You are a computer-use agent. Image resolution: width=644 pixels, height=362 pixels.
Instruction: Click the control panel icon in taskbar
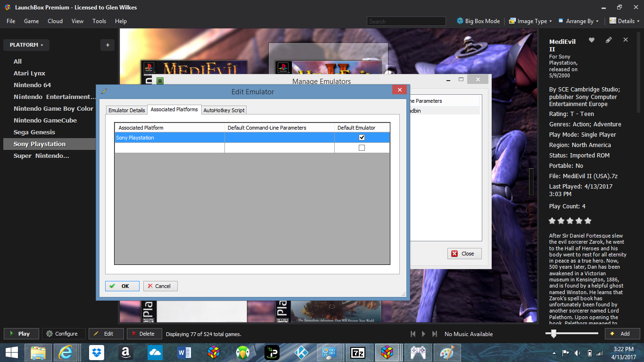(x=329, y=352)
